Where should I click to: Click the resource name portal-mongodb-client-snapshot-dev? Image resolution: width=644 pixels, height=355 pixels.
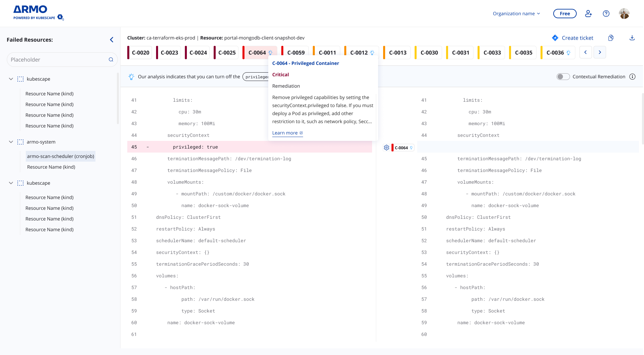(264, 38)
